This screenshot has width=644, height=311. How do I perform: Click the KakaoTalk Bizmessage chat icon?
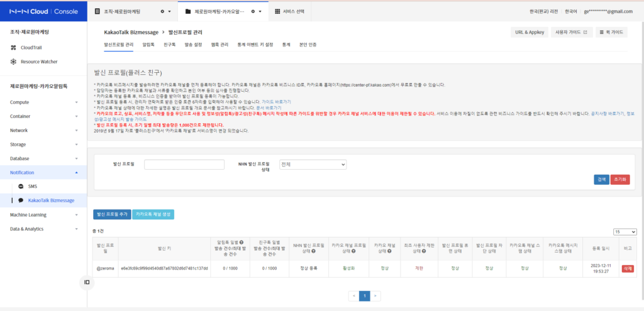[x=21, y=200]
